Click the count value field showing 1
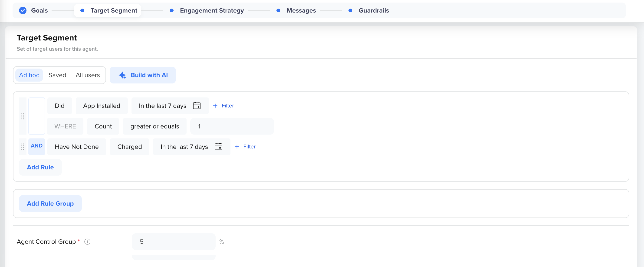The width and height of the screenshot is (644, 267). pyautogui.click(x=232, y=126)
